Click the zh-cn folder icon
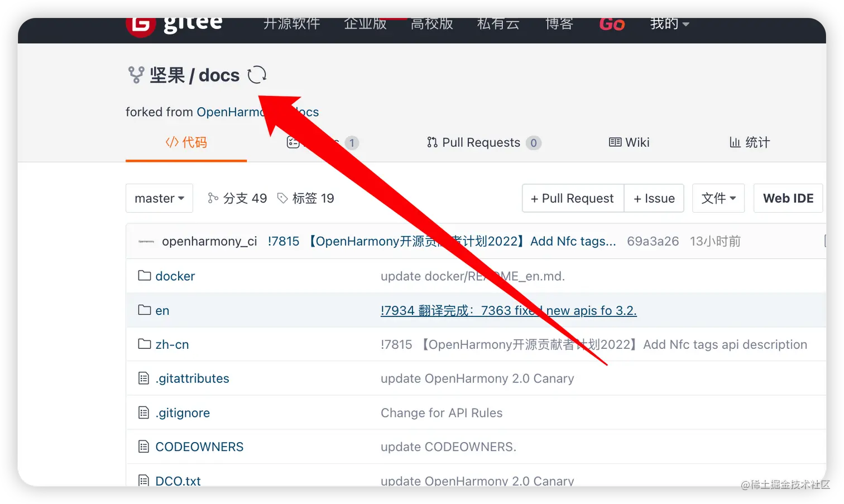 tap(145, 344)
